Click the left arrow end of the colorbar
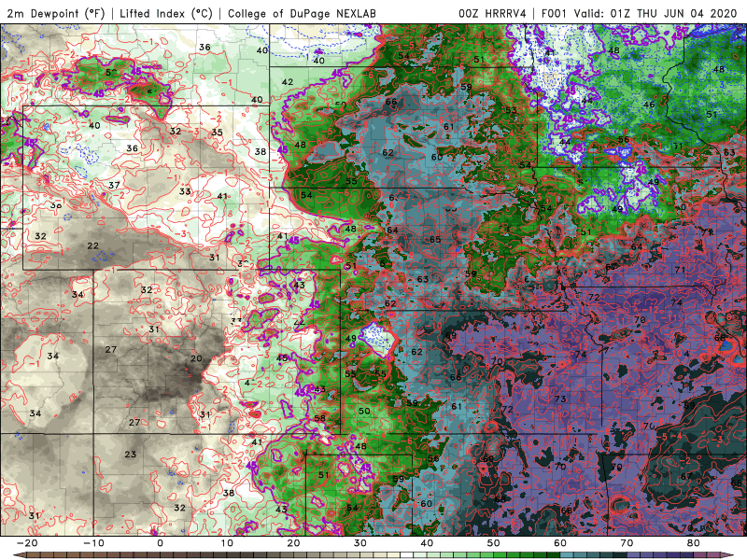The height and width of the screenshot is (560, 747). click(18, 555)
